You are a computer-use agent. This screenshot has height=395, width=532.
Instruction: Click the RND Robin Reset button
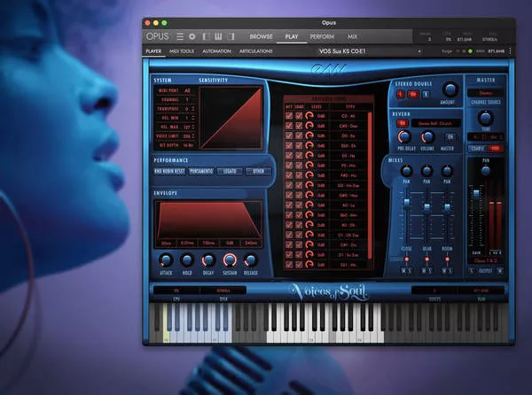[169, 171]
